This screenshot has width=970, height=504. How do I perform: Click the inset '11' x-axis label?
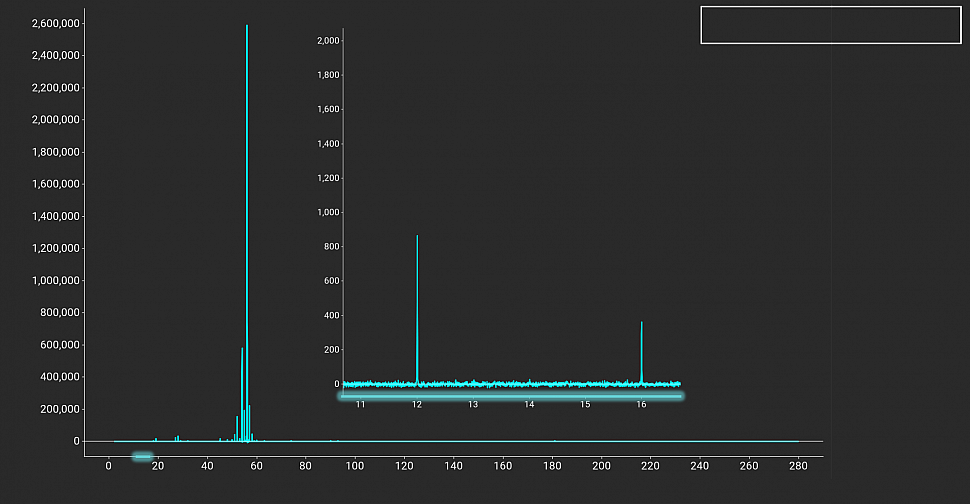point(361,404)
